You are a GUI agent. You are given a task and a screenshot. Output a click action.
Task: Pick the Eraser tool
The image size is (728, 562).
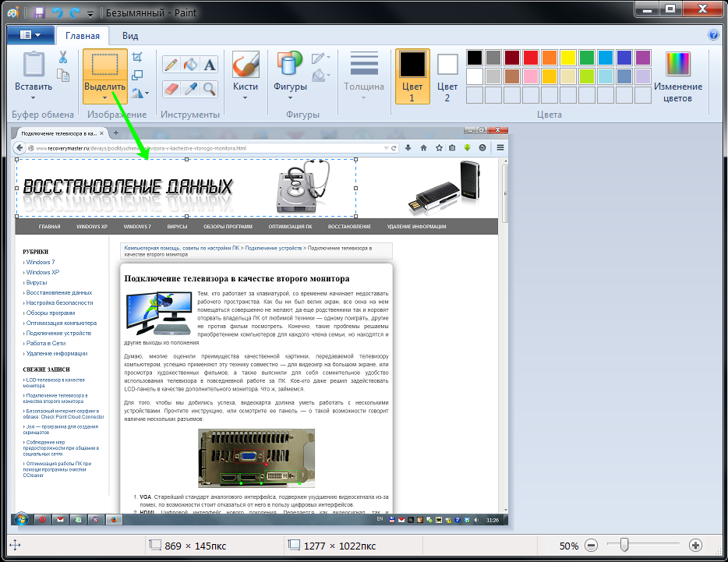tap(171, 88)
